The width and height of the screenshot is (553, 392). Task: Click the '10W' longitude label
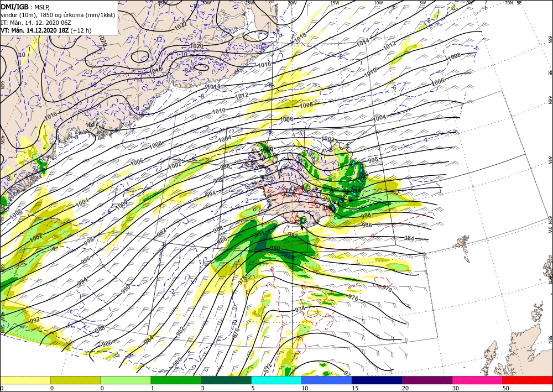coord(378,3)
